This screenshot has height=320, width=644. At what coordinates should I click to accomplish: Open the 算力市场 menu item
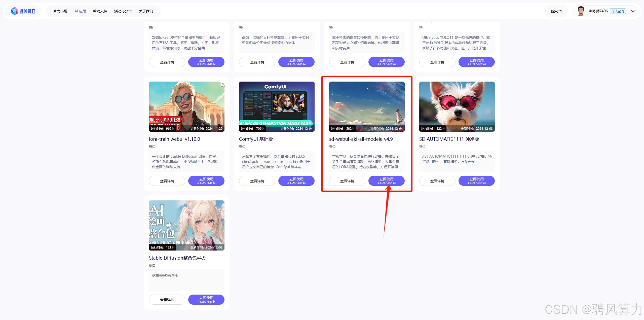click(x=60, y=11)
